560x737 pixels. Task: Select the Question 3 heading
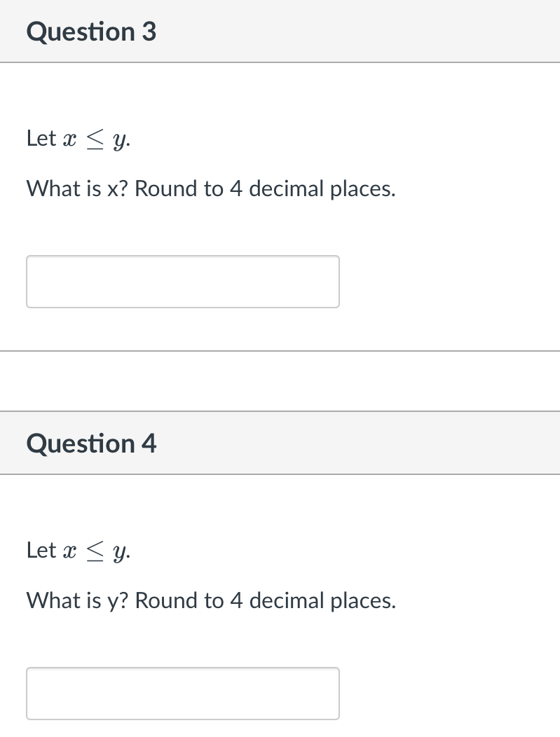click(90, 31)
